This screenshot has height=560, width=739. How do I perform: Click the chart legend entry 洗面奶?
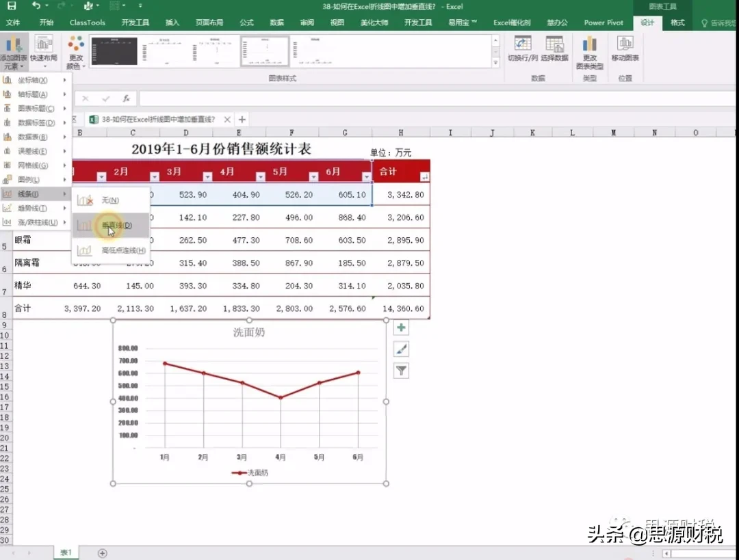[250, 472]
